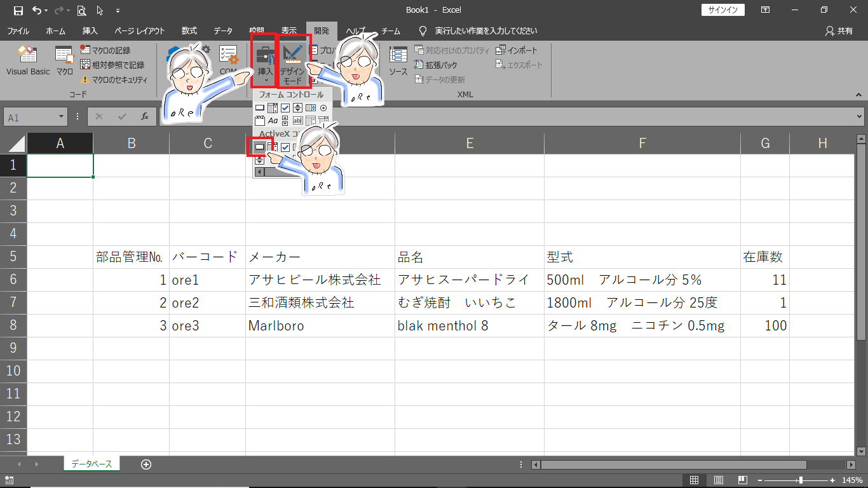Select ActiveX command button control

pyautogui.click(x=260, y=147)
